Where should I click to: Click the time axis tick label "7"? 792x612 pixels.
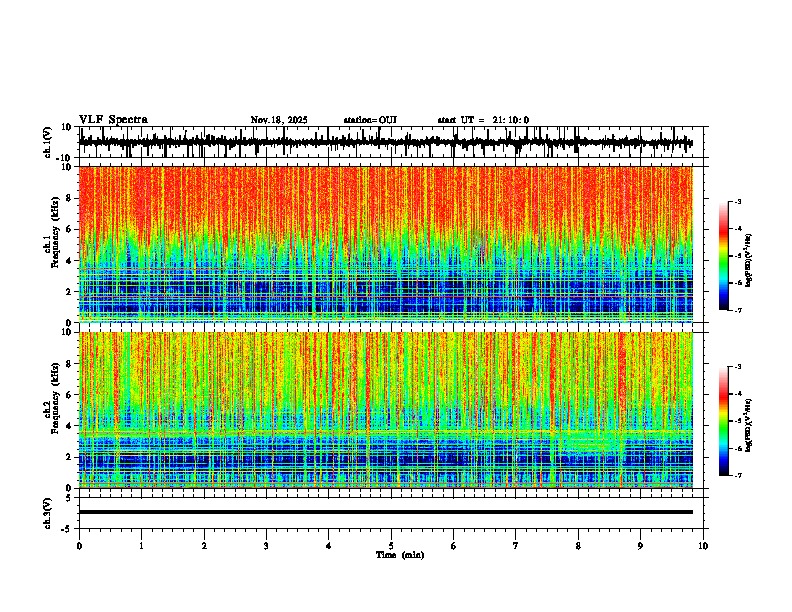tap(516, 546)
